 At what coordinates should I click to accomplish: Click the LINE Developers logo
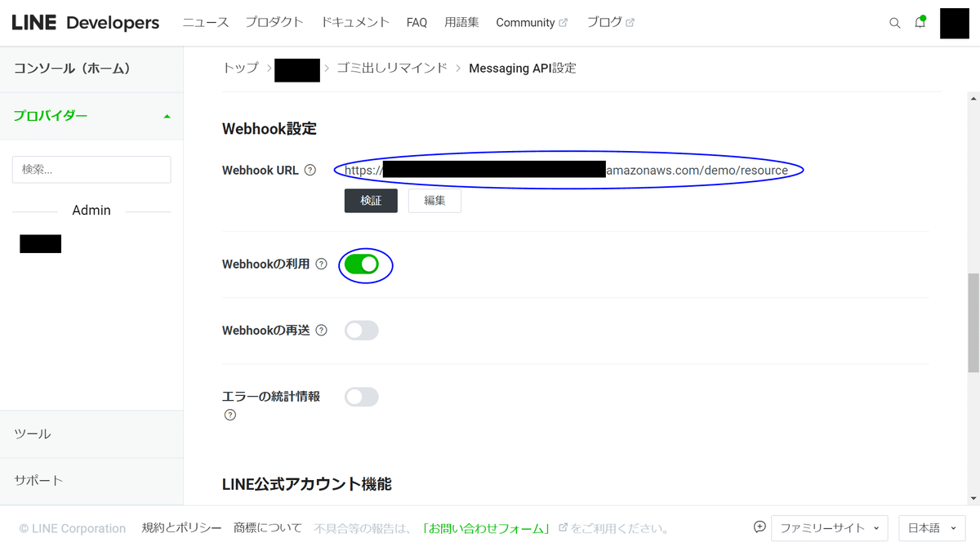point(85,22)
